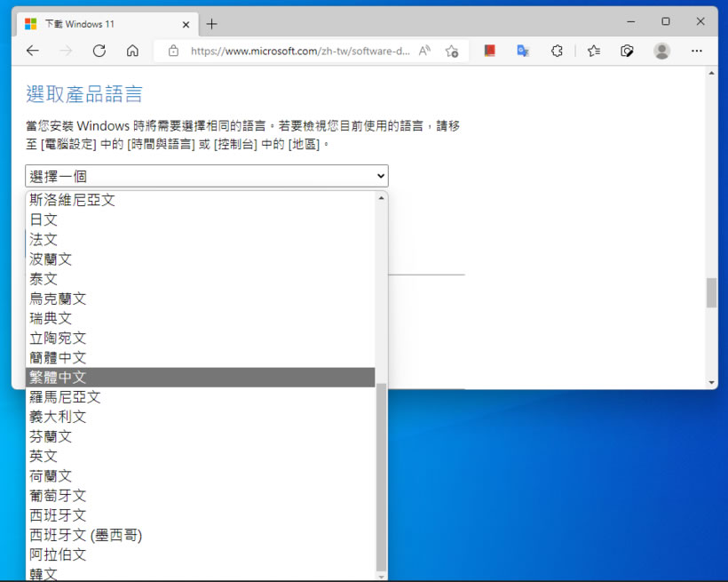Select the 阿拉伯文 option

point(200,554)
